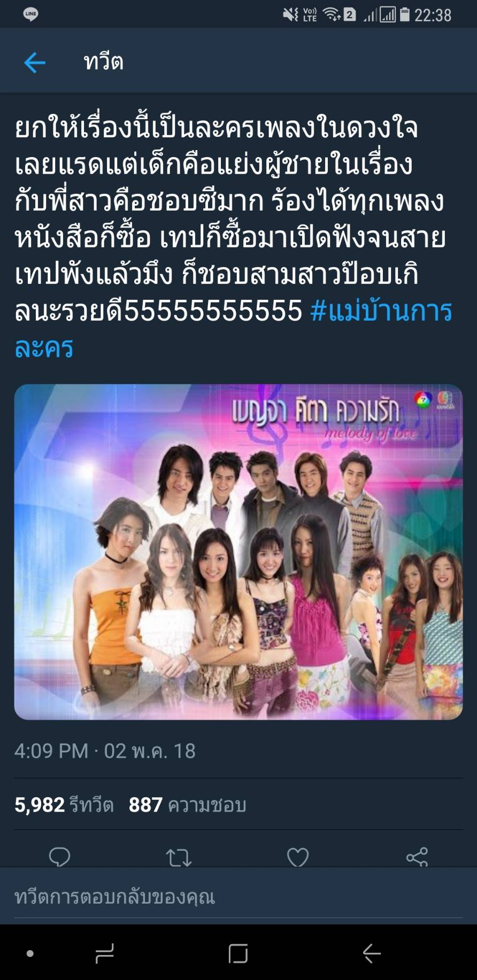Tap the battery icon in status bar
The image size is (477, 980).
[405, 14]
